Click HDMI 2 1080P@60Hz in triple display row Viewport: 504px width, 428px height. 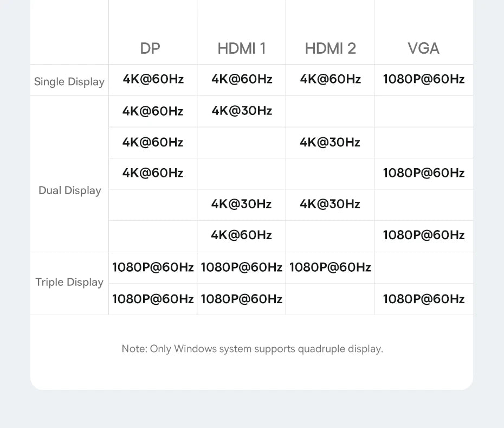(x=330, y=267)
